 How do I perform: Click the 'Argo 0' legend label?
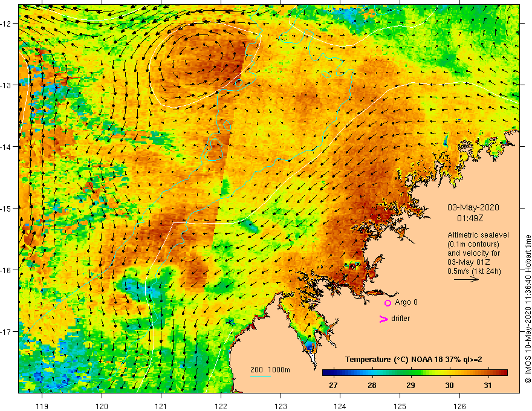coord(406,302)
